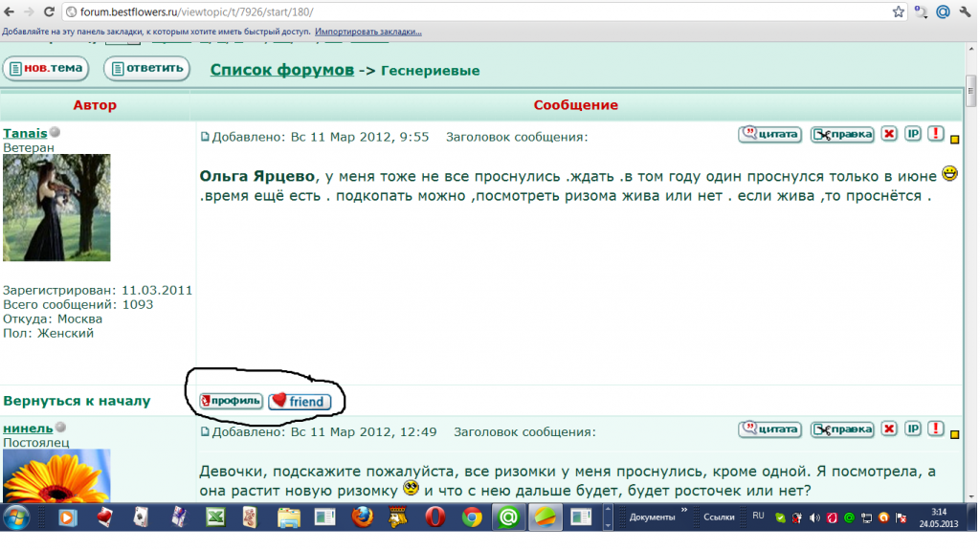Open the Tanais username link
Viewport: 980px width, 550px height.
25,133
